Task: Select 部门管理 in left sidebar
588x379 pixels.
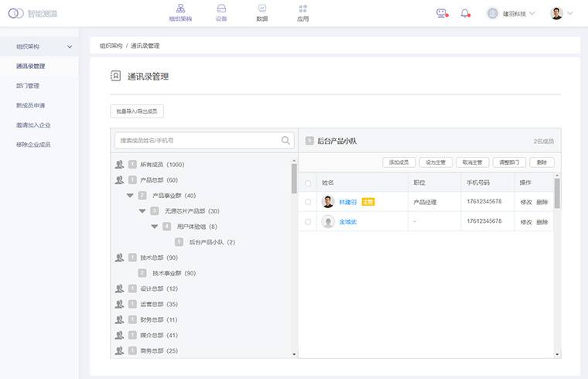Action: pos(28,86)
